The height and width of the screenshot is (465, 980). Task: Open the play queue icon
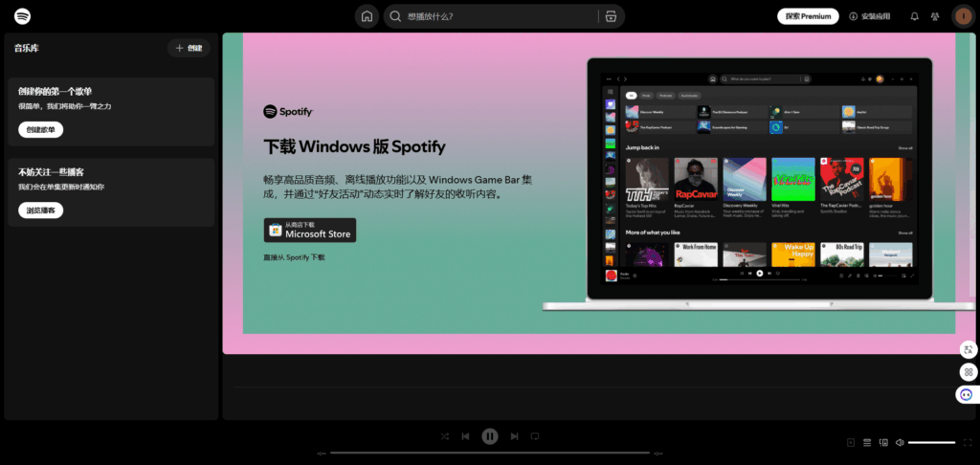pyautogui.click(x=867, y=442)
